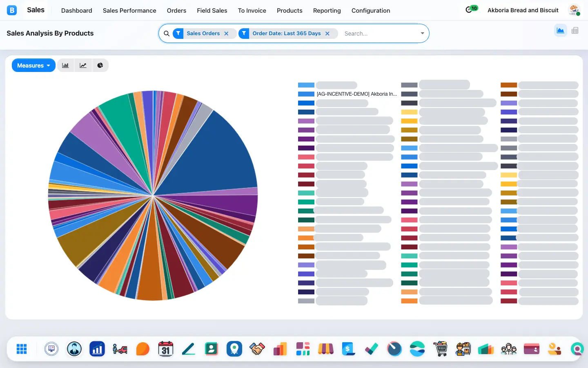Click the search magnifier icon

[x=167, y=34]
